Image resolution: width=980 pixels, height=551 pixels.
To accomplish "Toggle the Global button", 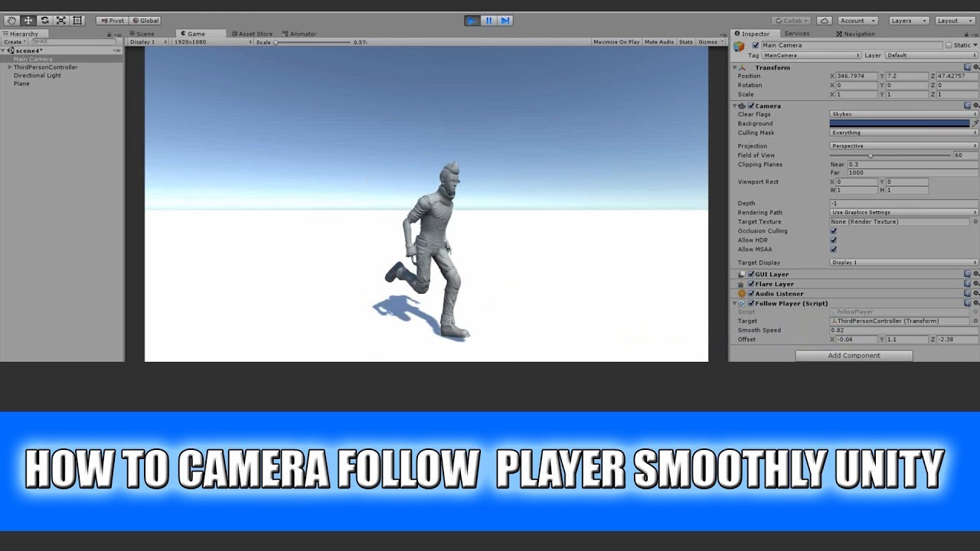I will 145,21.
